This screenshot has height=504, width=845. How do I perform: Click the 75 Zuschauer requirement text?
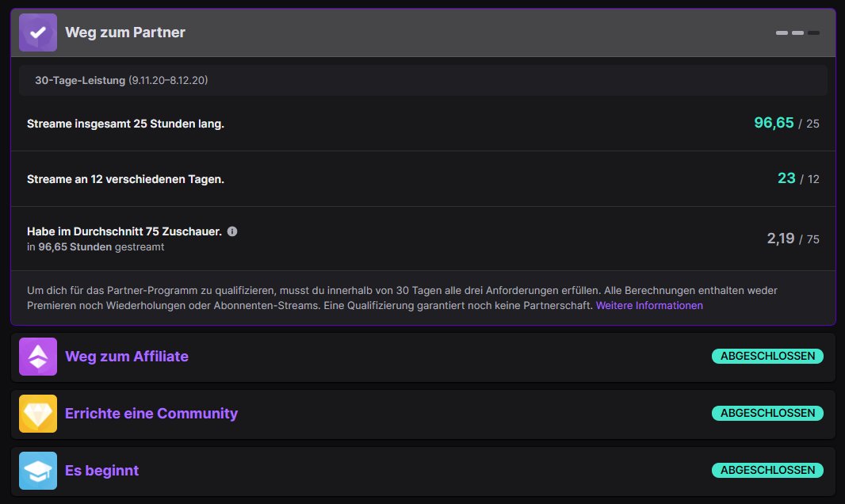(124, 231)
